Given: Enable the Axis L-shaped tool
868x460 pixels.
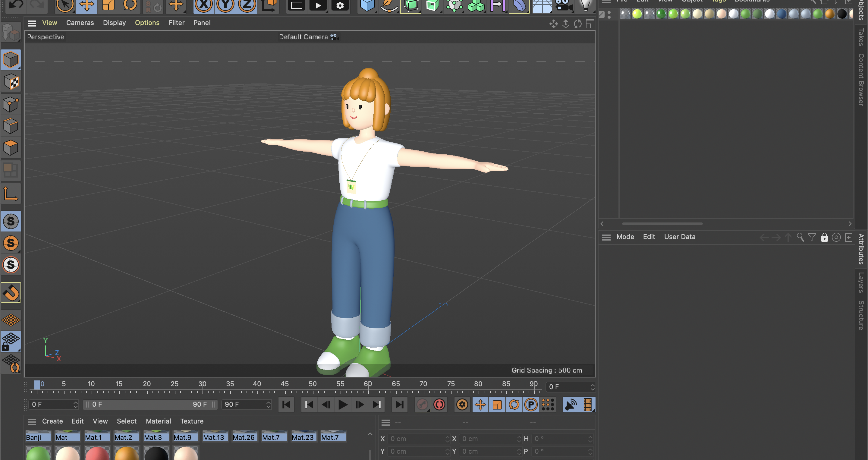Looking at the screenshot, I should (x=11, y=194).
